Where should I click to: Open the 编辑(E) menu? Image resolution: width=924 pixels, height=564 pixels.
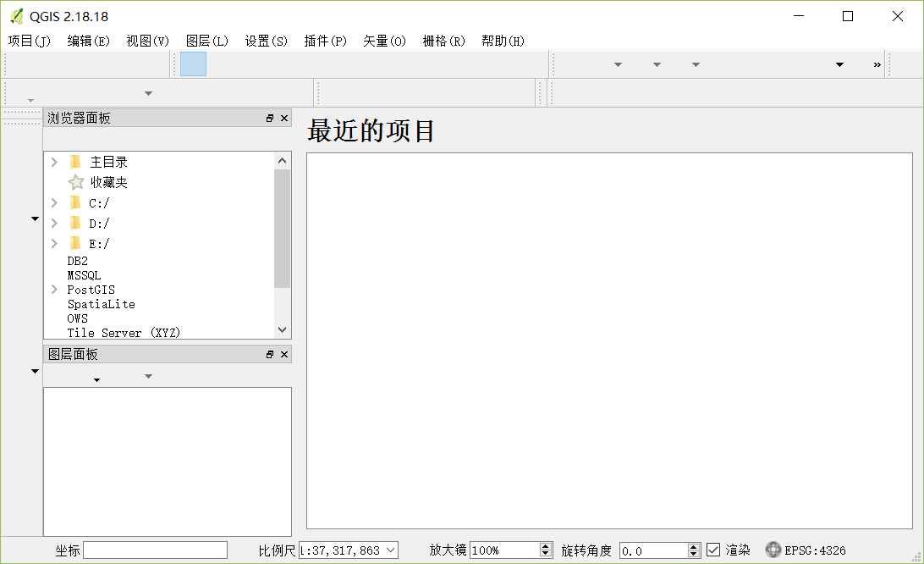point(88,41)
